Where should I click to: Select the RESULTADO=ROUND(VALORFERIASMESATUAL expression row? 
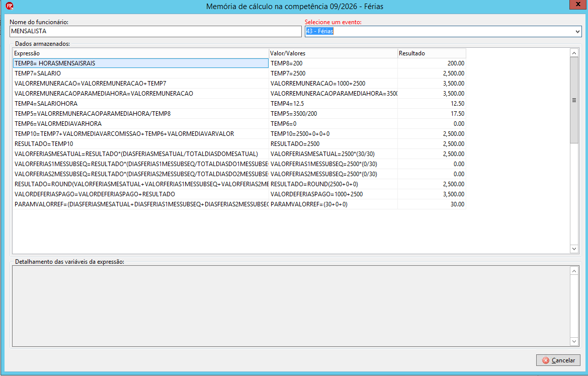(141, 184)
